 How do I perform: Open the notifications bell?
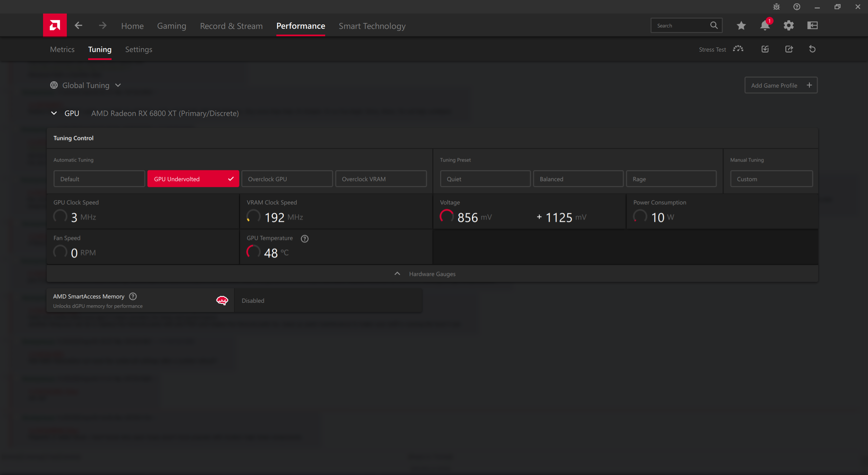pyautogui.click(x=765, y=25)
